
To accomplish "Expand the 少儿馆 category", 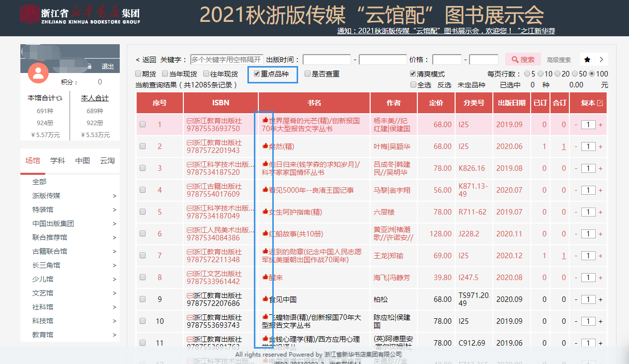I will (114, 280).
